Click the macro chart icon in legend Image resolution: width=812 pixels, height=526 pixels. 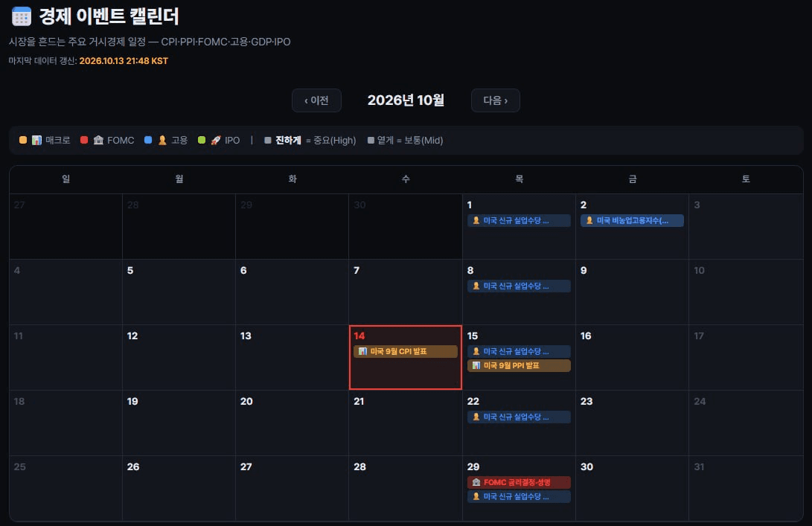36,141
